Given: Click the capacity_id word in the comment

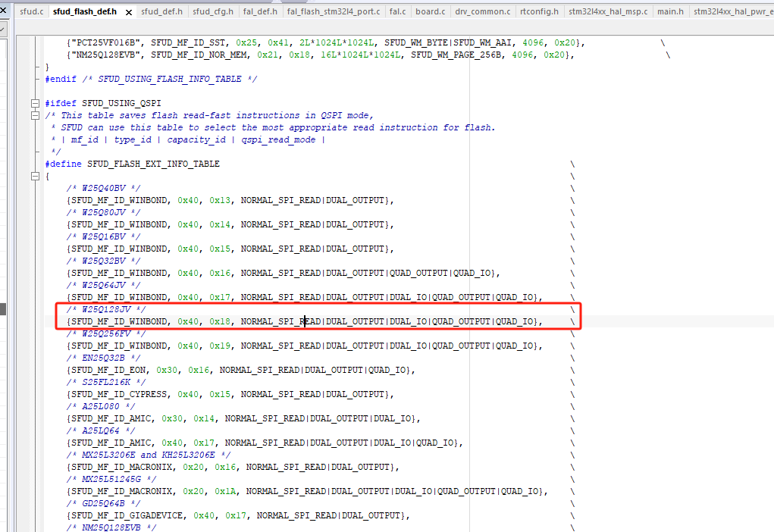Looking at the screenshot, I should pyautogui.click(x=196, y=139).
